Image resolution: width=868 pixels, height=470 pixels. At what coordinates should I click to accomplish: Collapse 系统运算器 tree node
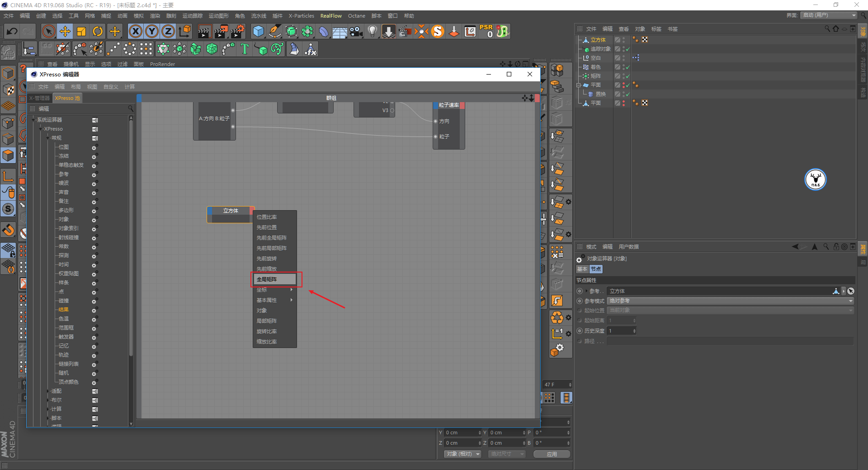[33, 120]
